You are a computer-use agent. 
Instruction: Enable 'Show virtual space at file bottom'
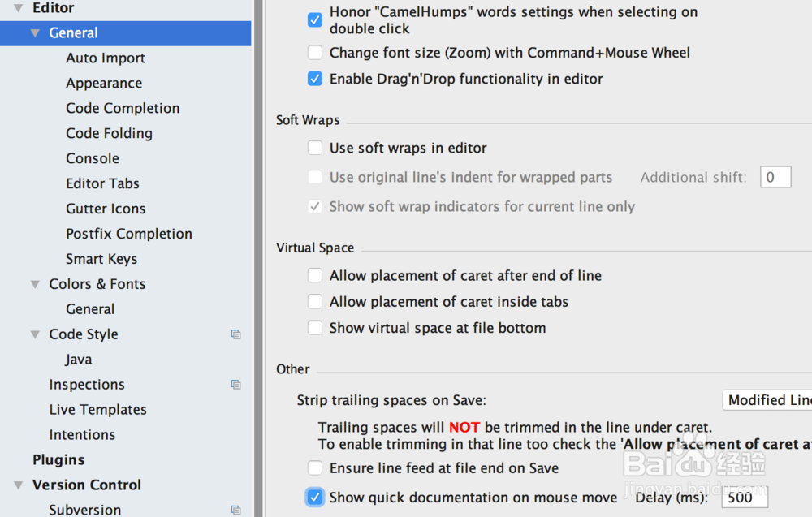click(315, 328)
